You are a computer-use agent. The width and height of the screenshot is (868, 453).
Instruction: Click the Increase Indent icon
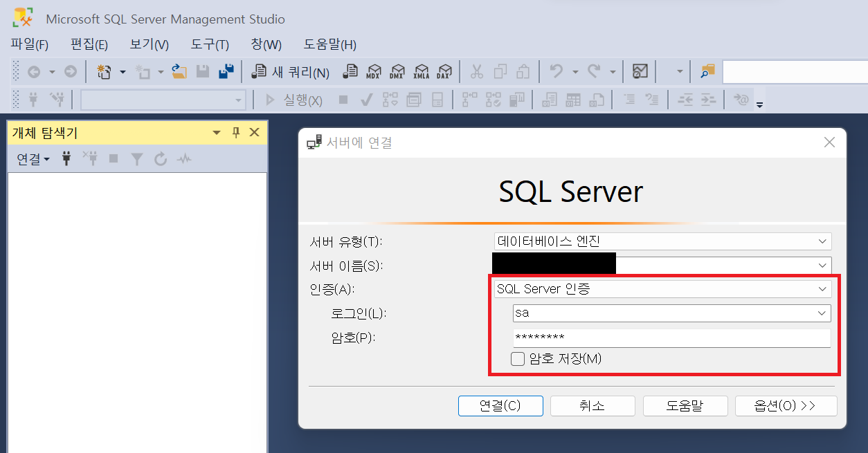(708, 100)
